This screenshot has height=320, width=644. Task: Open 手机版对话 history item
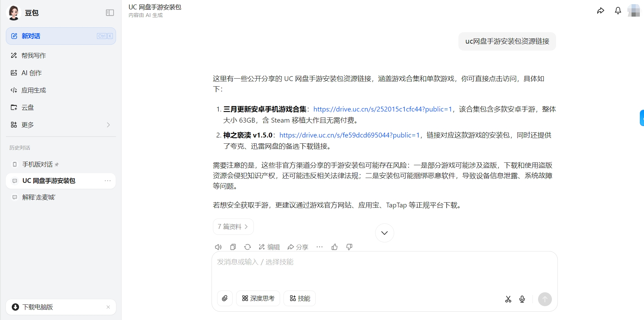pyautogui.click(x=61, y=164)
